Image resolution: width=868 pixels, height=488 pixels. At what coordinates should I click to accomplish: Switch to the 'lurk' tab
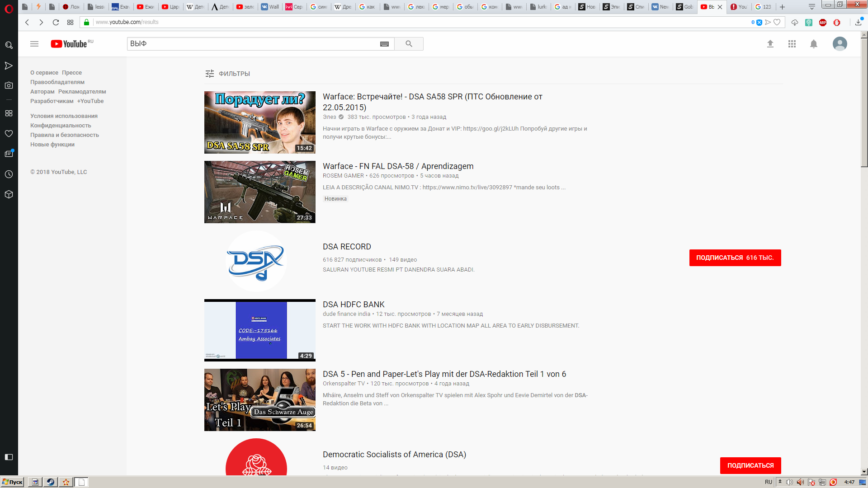(x=538, y=7)
